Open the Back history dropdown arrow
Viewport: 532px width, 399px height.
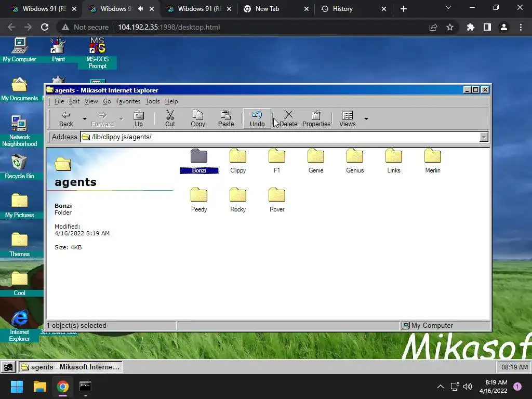[x=85, y=119]
